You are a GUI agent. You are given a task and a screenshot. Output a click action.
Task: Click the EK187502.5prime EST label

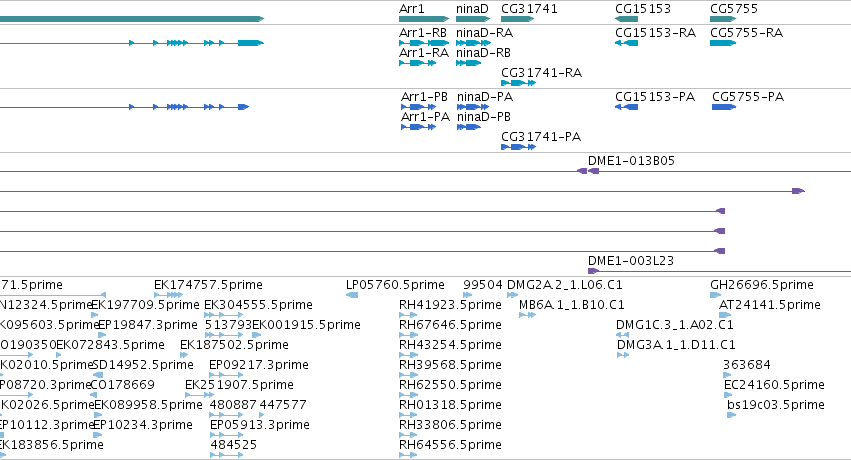coord(234,345)
